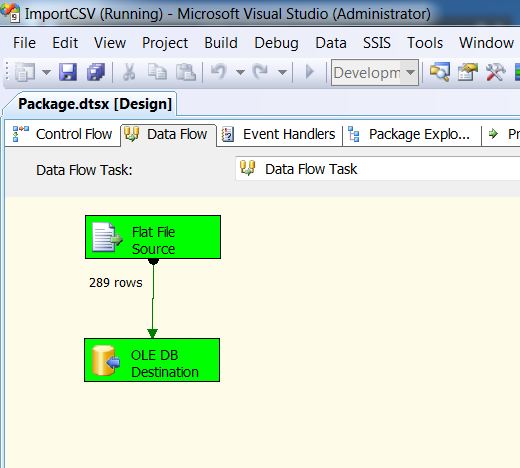Open the Debug menu
The height and width of the screenshot is (468, 520).
click(x=276, y=43)
